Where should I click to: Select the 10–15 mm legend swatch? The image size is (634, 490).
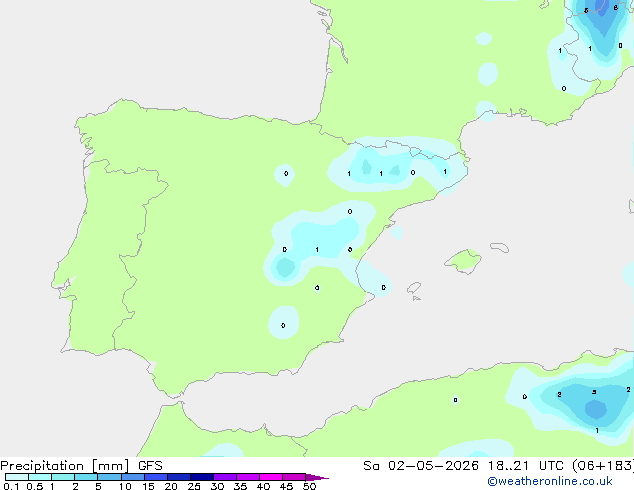pos(133,477)
